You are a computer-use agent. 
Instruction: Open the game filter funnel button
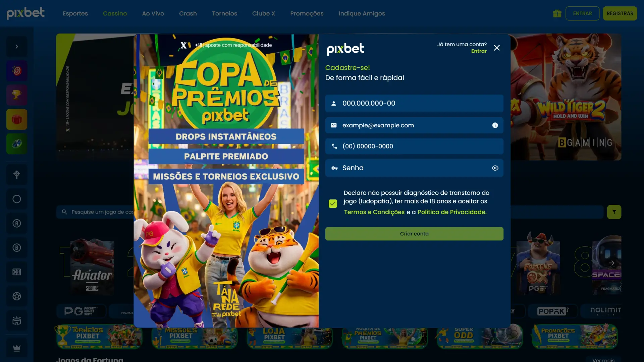click(x=614, y=212)
